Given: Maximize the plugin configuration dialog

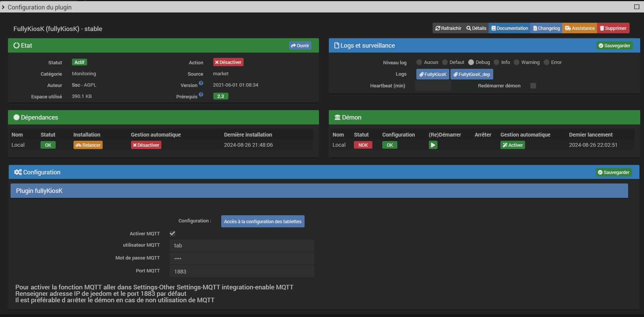Looking at the screenshot, I should point(637,7).
